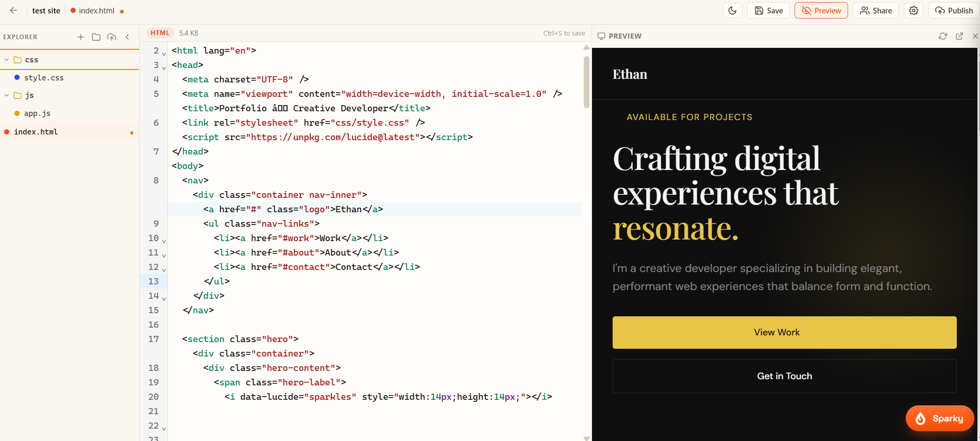Image resolution: width=980 pixels, height=441 pixels.
Task: Click the Publish button
Action: [954, 10]
